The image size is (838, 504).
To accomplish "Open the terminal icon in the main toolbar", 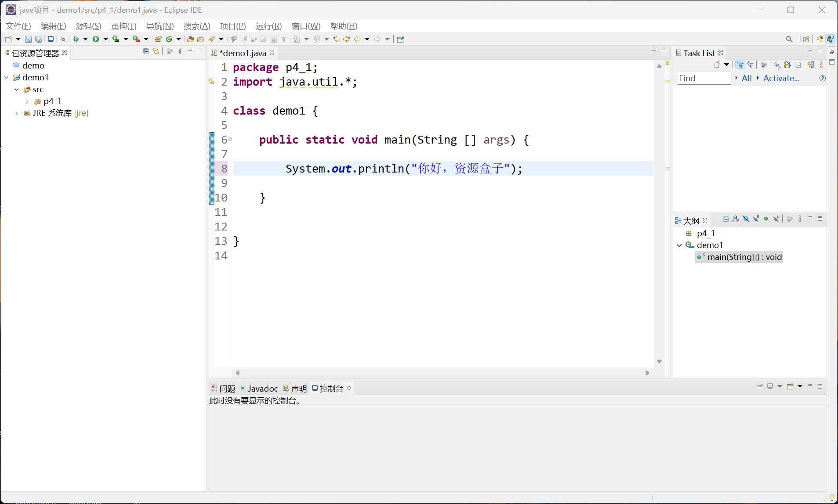I will coord(51,39).
